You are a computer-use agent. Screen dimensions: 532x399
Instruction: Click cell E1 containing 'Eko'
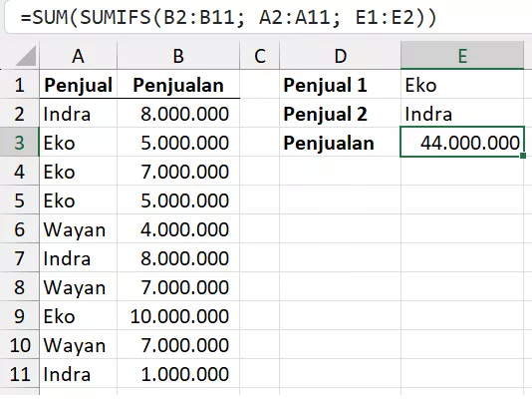pyautogui.click(x=462, y=85)
